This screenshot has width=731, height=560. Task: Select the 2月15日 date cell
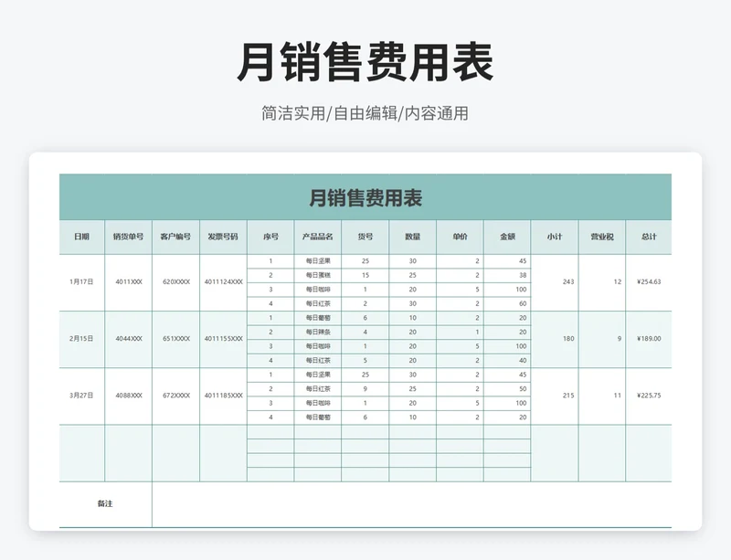pyautogui.click(x=81, y=339)
